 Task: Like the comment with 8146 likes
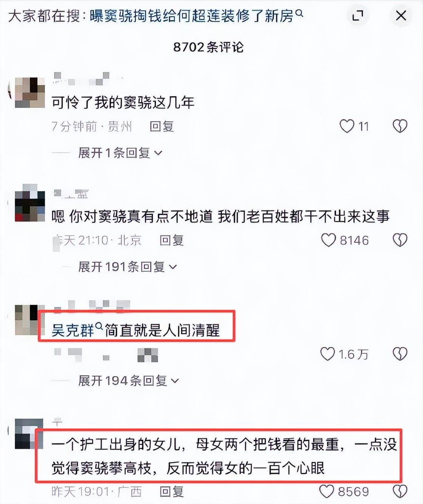click(x=328, y=240)
